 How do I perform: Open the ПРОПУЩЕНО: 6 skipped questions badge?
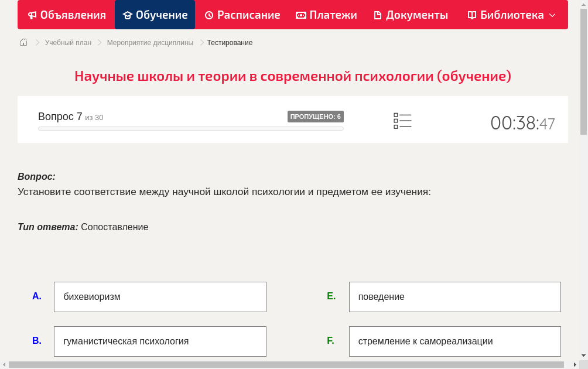317,117
